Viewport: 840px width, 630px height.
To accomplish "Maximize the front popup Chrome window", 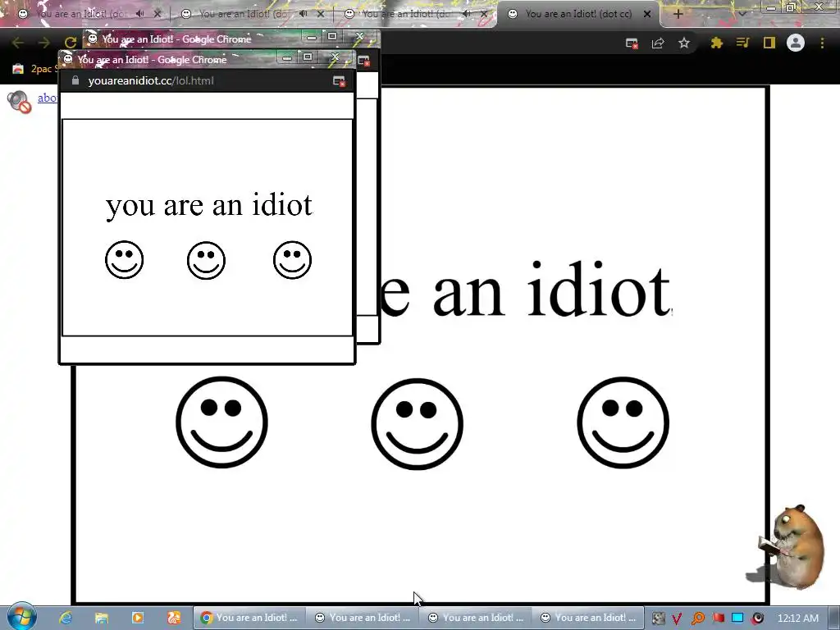I will 308,57.
